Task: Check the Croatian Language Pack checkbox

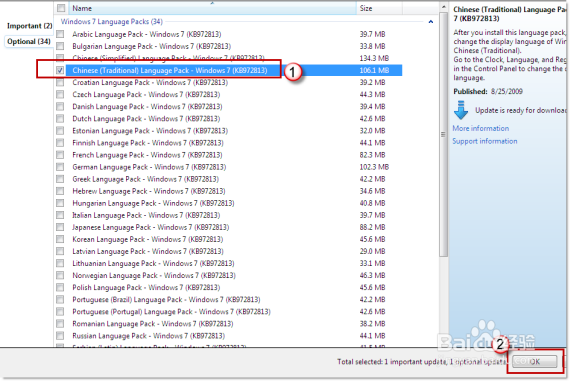Action: point(60,83)
